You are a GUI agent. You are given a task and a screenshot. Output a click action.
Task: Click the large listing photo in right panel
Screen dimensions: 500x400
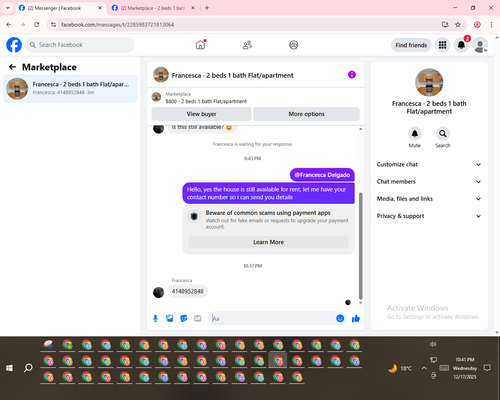429,83
